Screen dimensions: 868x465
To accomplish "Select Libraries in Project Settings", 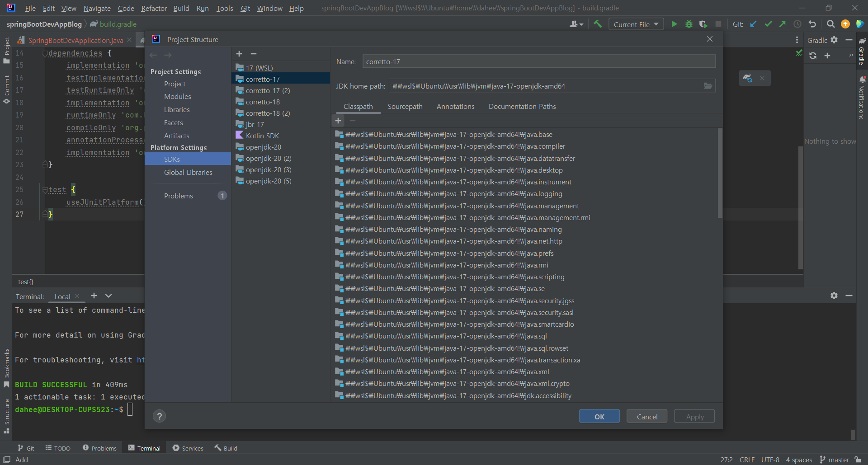I will [x=177, y=110].
